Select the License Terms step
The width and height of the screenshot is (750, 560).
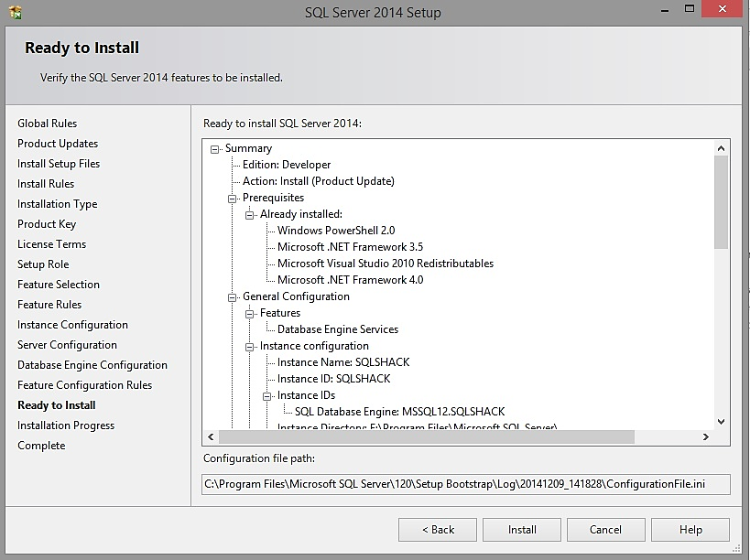point(51,244)
